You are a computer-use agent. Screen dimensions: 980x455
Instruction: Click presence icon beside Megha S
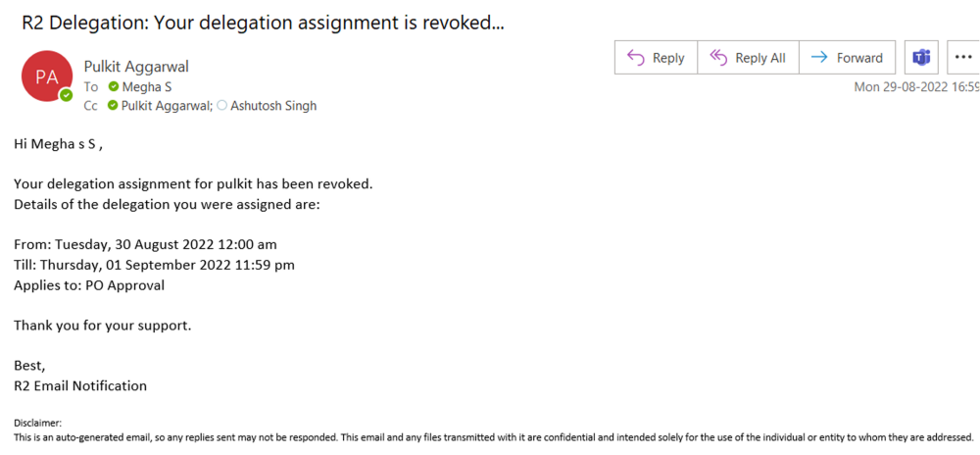[114, 86]
